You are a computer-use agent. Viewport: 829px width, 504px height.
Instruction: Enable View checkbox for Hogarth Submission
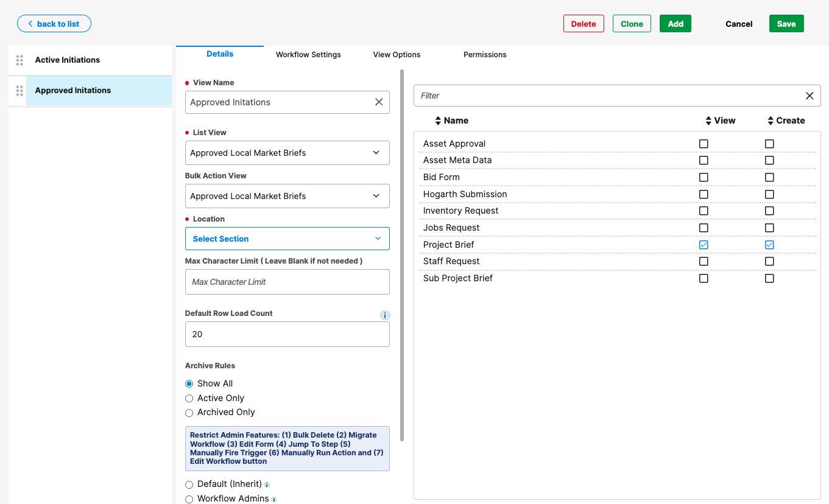coord(704,194)
